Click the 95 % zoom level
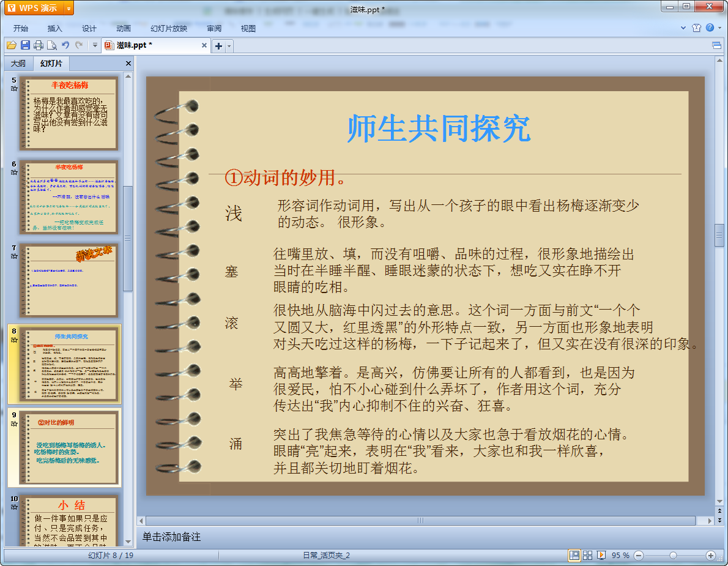The width and height of the screenshot is (728, 566). pyautogui.click(x=620, y=556)
